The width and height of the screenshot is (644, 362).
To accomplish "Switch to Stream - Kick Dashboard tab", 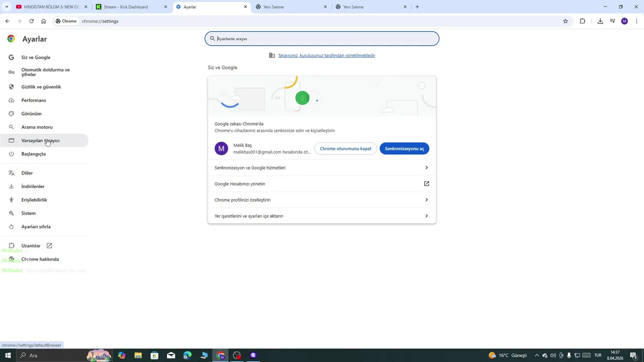I will pos(131,7).
